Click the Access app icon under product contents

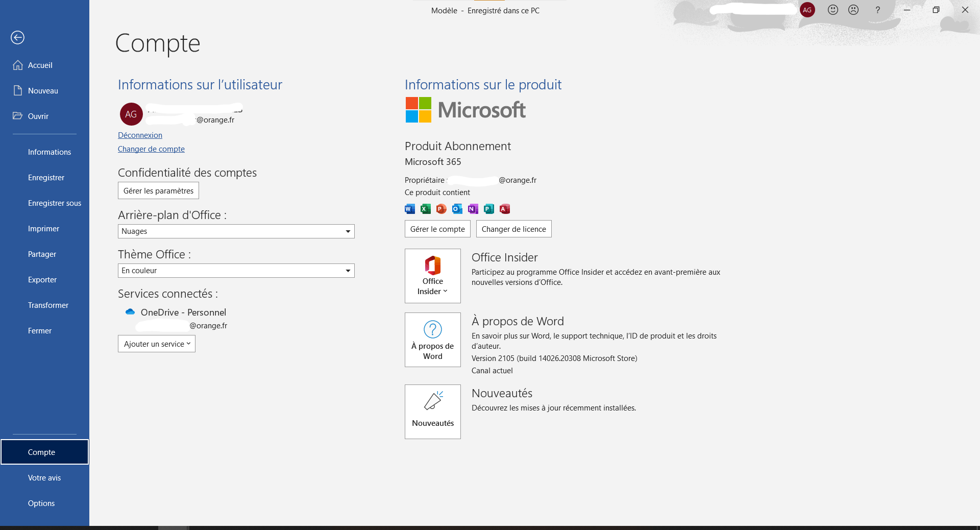tap(505, 209)
